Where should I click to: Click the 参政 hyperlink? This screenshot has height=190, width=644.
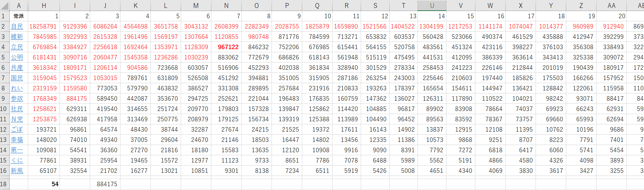(x=17, y=99)
